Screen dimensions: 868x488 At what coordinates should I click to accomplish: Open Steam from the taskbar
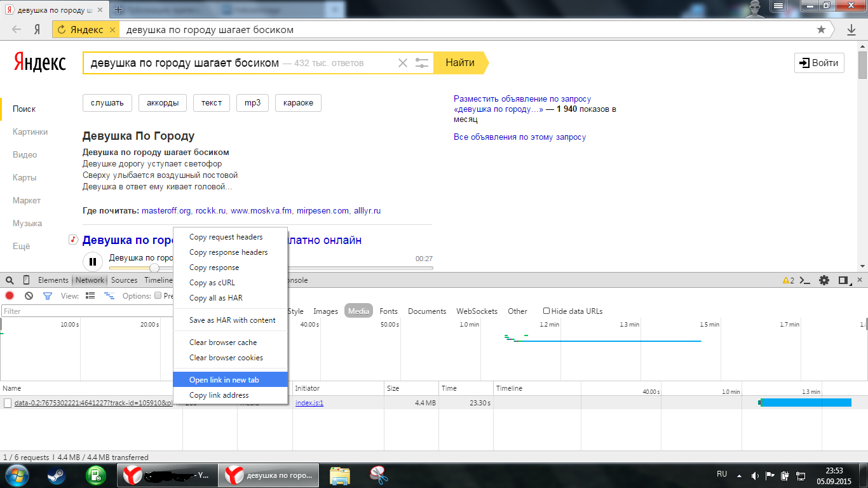[x=57, y=475]
